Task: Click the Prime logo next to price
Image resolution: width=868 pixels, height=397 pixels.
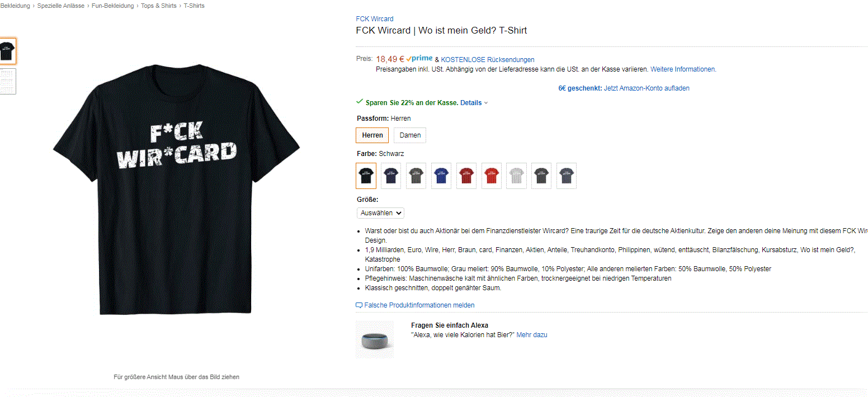Action: pos(419,59)
